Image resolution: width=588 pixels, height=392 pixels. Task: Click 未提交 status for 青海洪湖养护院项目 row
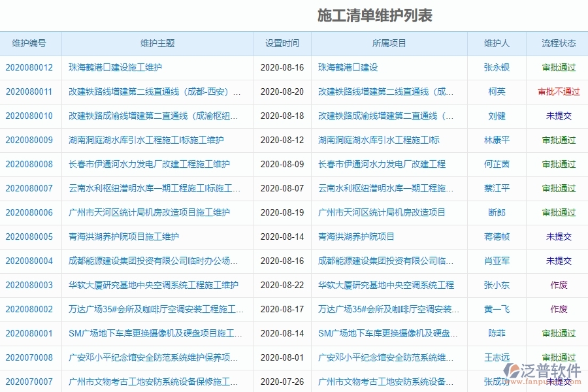pos(556,237)
